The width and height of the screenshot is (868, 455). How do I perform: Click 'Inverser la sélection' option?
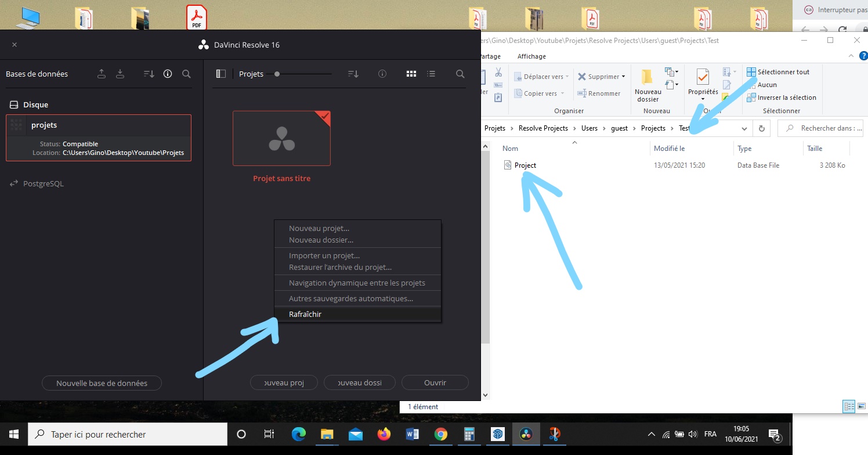pyautogui.click(x=781, y=98)
